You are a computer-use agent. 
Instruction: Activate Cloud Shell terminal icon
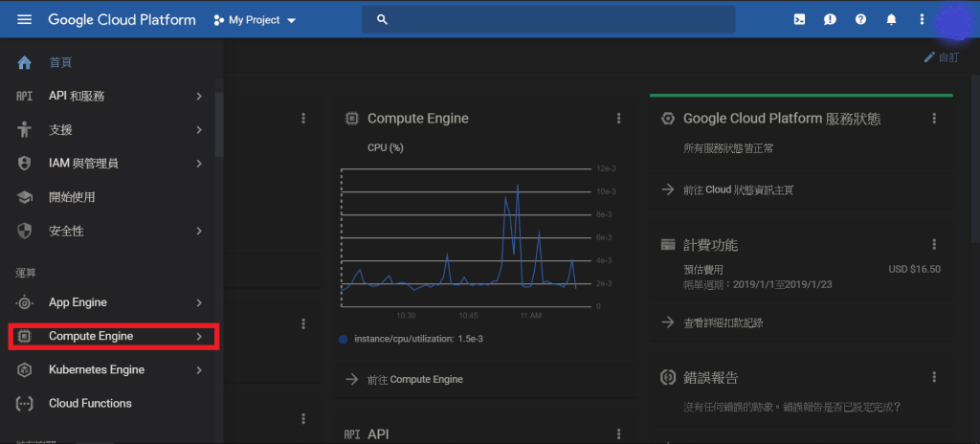coord(799,19)
